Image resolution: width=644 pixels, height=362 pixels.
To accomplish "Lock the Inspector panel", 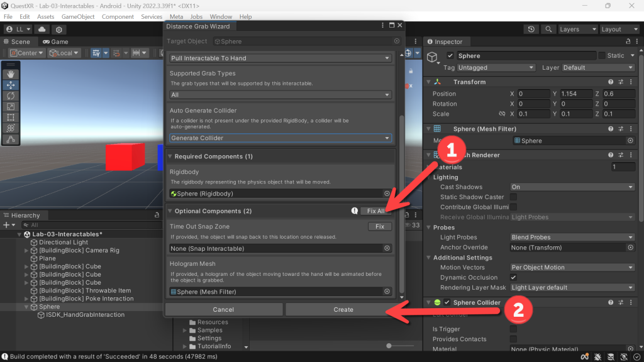I will [x=628, y=41].
